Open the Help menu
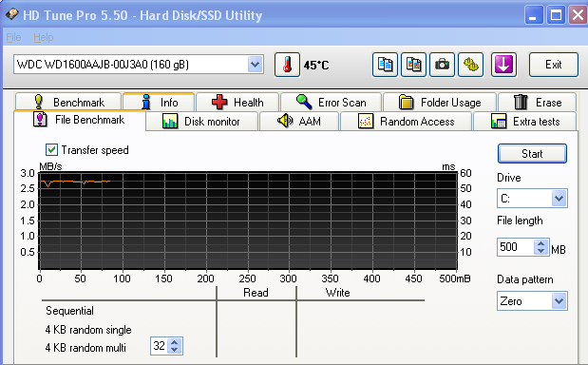 coord(44,37)
